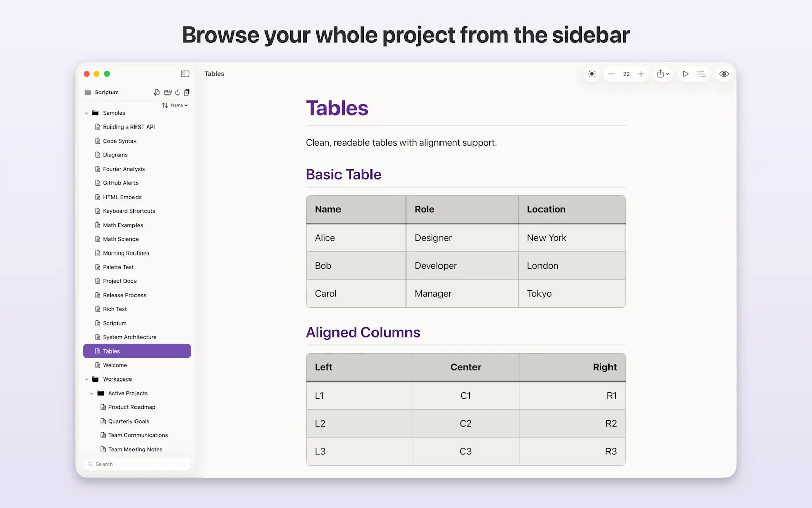The width and height of the screenshot is (812, 508).
Task: Open the Name sort order dropdown
Action: [179, 105]
